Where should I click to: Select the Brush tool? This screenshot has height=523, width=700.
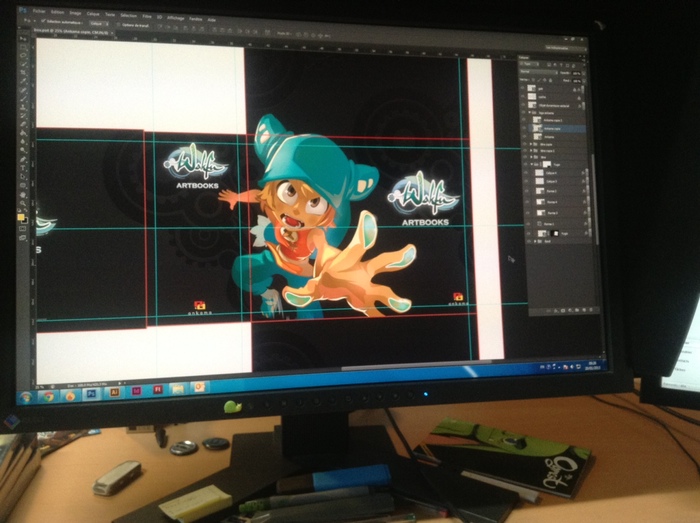[x=23, y=98]
